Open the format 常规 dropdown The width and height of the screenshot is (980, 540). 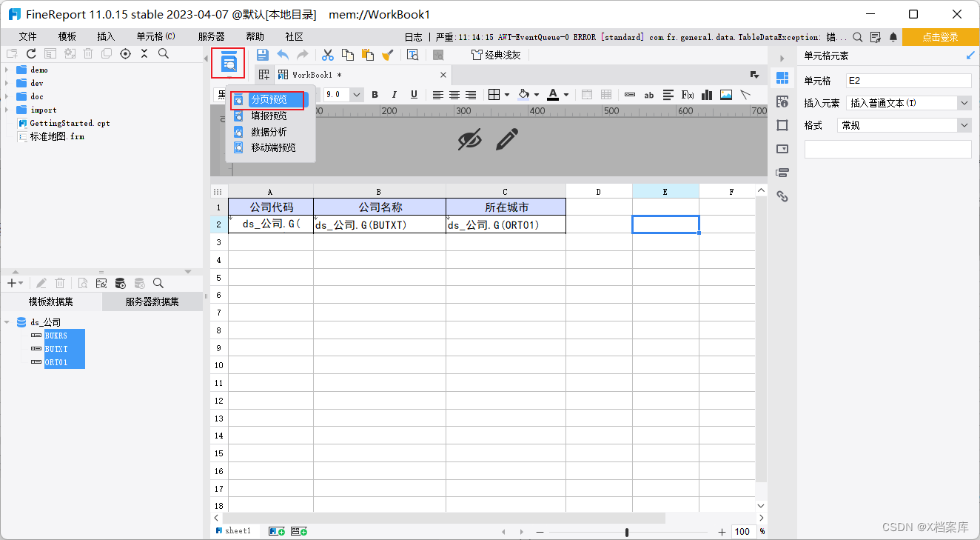click(x=964, y=125)
